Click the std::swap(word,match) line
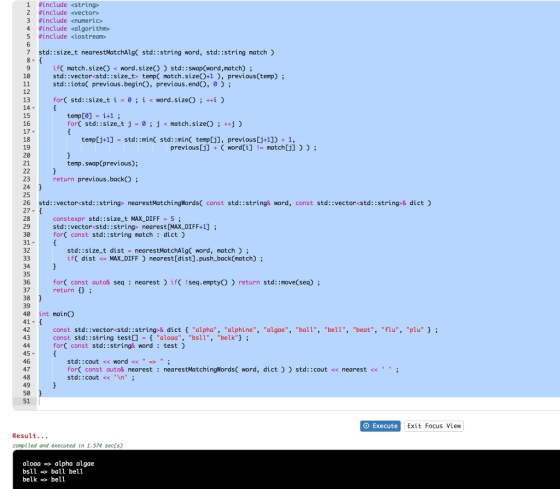The width and height of the screenshot is (560, 489). (x=152, y=68)
